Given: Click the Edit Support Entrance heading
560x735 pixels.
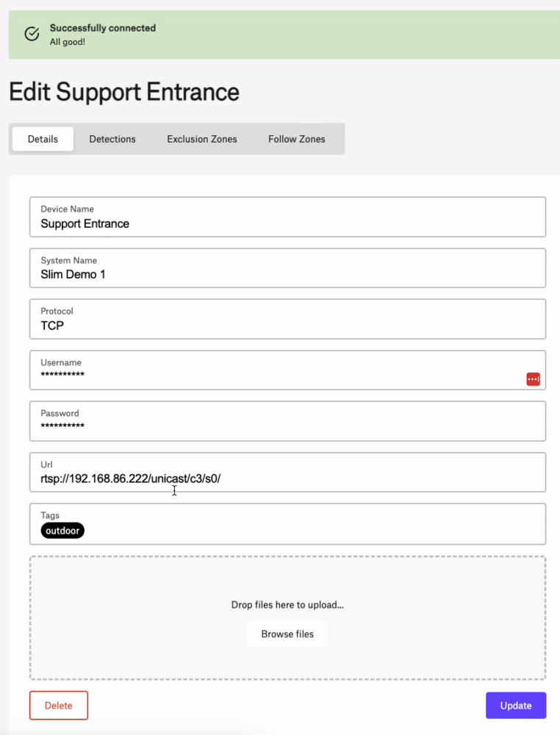Looking at the screenshot, I should tap(124, 92).
